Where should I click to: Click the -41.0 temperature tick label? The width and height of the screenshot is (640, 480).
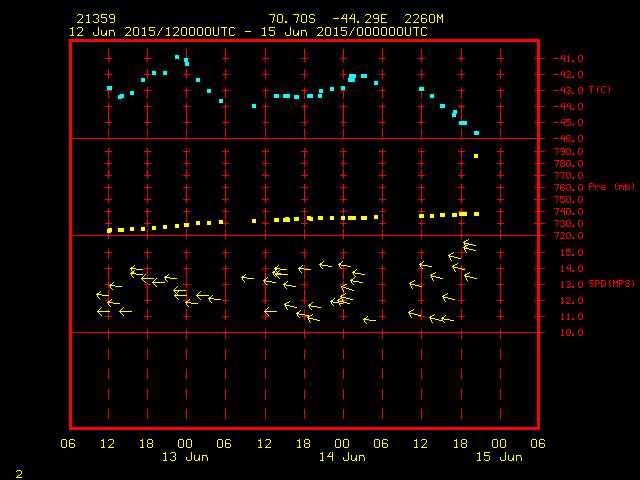point(569,59)
